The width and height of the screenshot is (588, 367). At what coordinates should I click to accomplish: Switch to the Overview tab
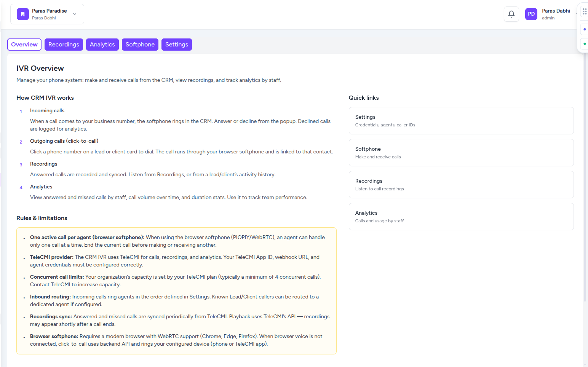[x=24, y=45]
